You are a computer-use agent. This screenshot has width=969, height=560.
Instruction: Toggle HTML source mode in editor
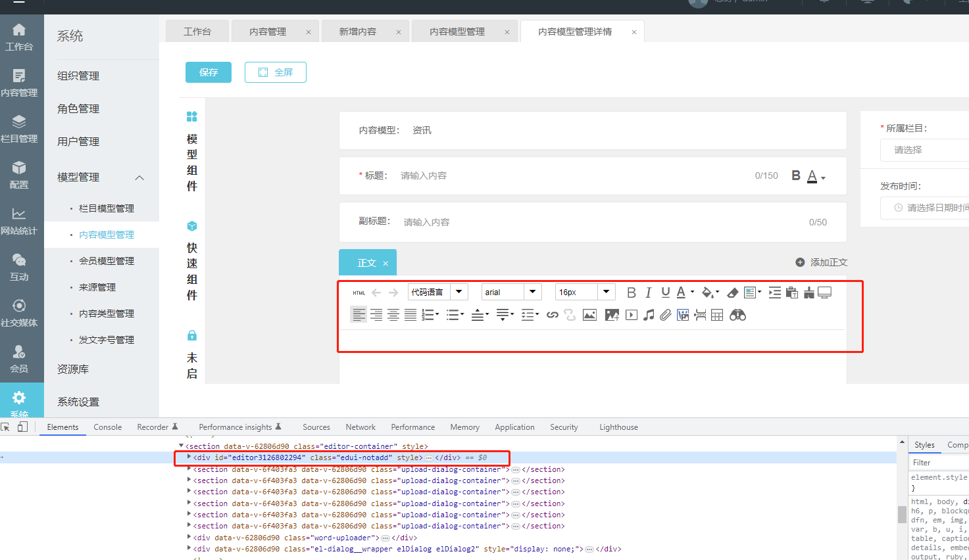pyautogui.click(x=359, y=293)
